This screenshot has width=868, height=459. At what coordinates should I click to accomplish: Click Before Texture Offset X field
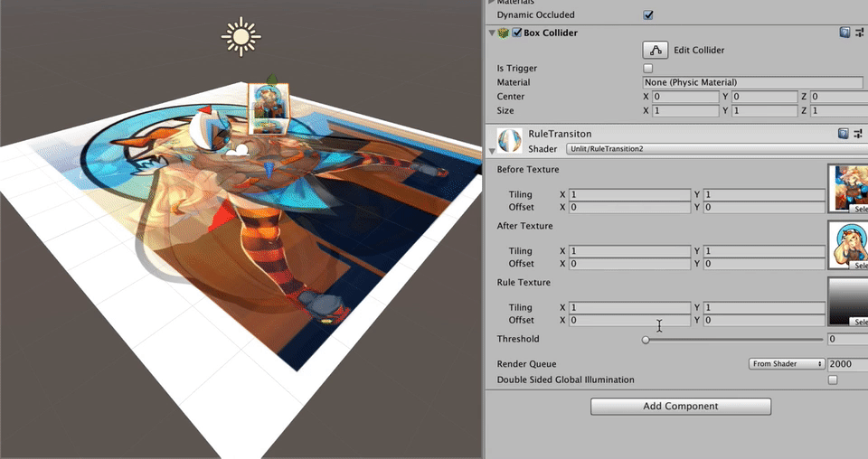tap(630, 208)
